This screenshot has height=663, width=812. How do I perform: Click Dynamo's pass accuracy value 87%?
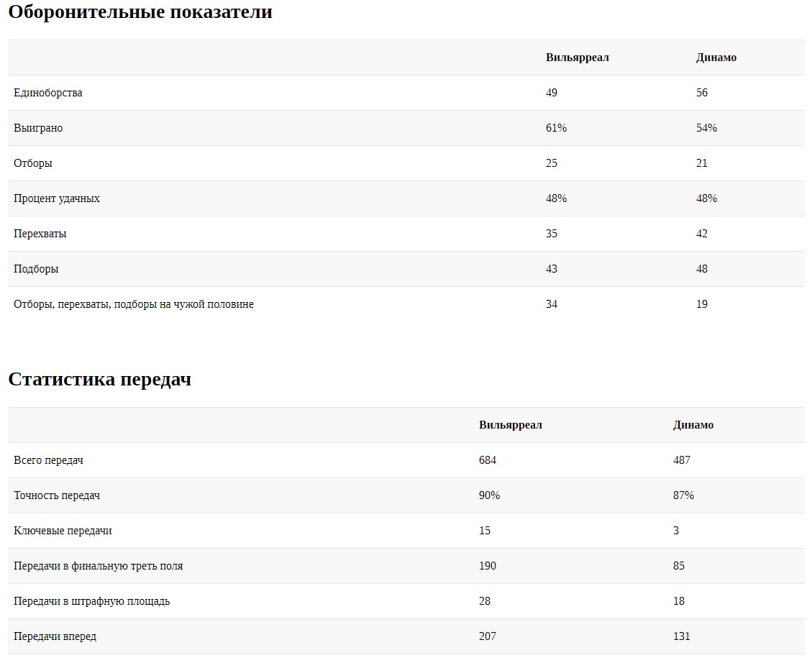683,495
